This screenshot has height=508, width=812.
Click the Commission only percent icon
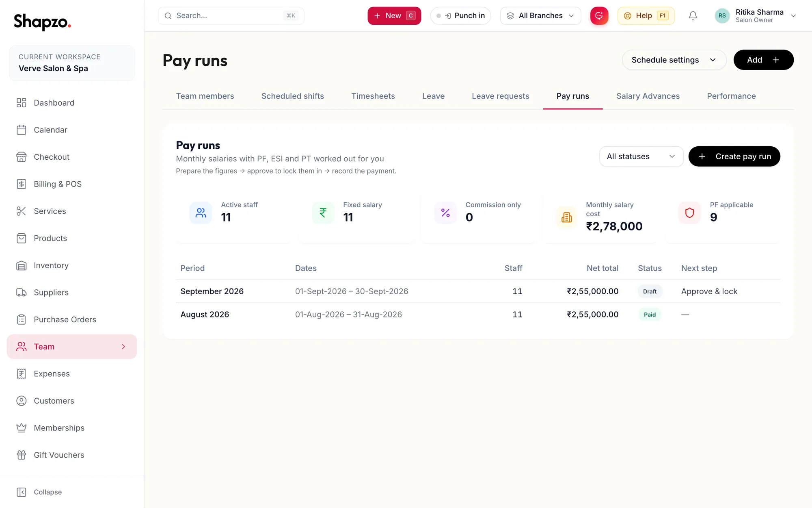(x=445, y=213)
